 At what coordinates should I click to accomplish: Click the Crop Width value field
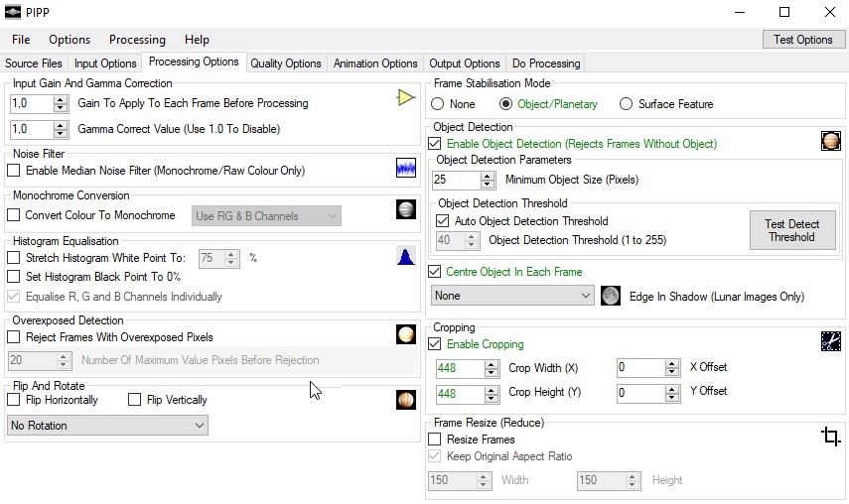click(460, 368)
